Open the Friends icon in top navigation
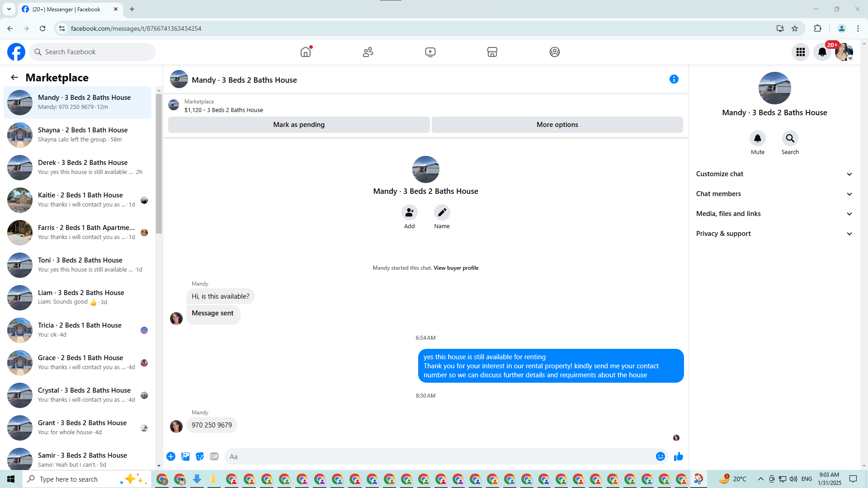The width and height of the screenshot is (868, 488). point(368,52)
